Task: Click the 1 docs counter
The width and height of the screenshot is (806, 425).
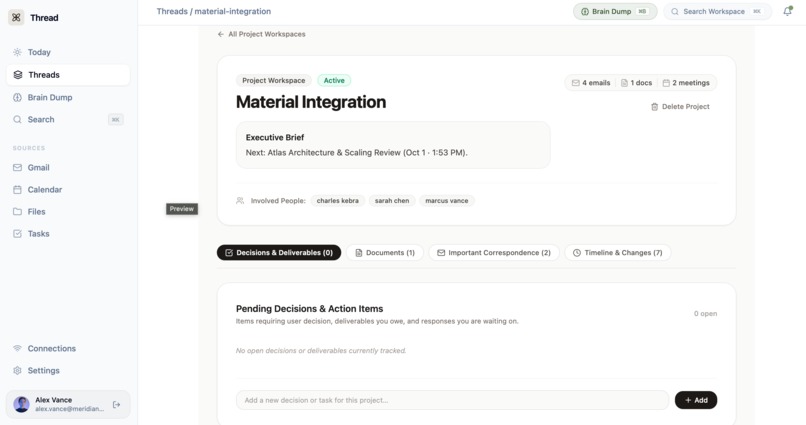Action: coord(636,83)
